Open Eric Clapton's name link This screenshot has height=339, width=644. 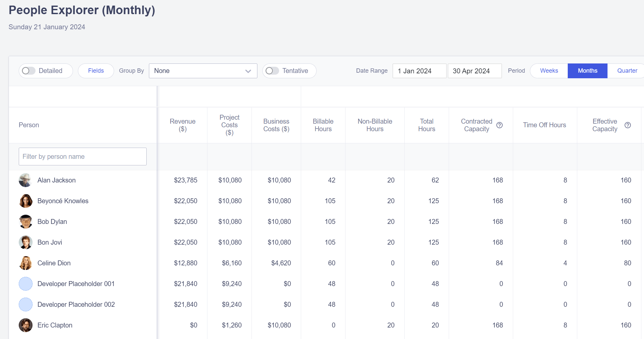(x=55, y=325)
